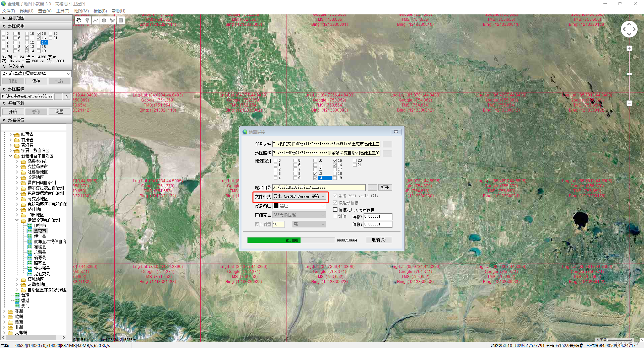Screen dimensions: 644x348
Task: Check map level 18 in sidebar
Action: point(39,47)
